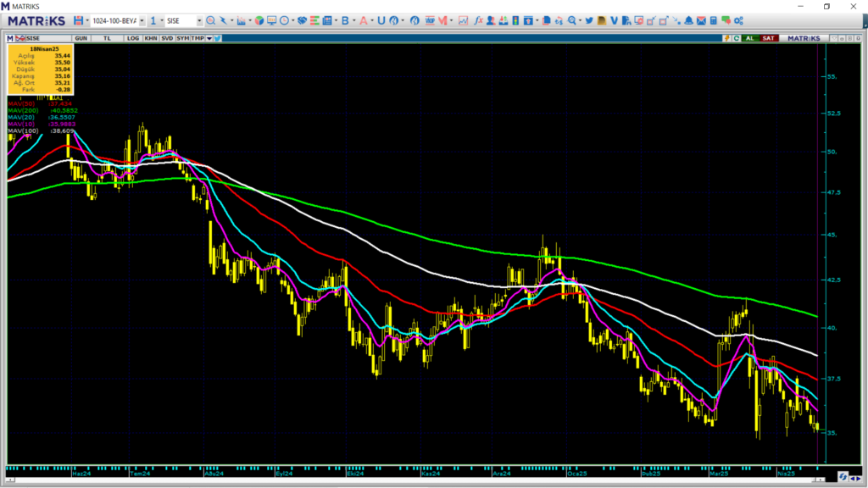
Task: Click the envelope mail icon
Action: click(701, 20)
